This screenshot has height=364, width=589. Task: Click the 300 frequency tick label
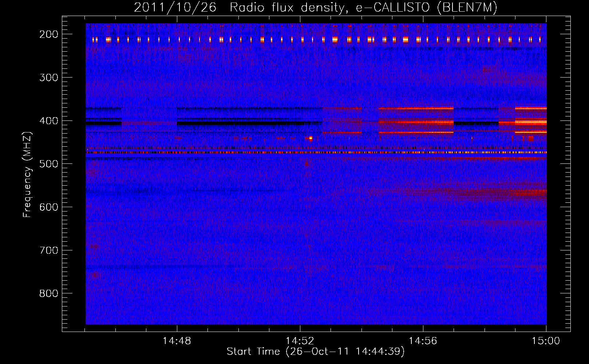pyautogui.click(x=49, y=78)
